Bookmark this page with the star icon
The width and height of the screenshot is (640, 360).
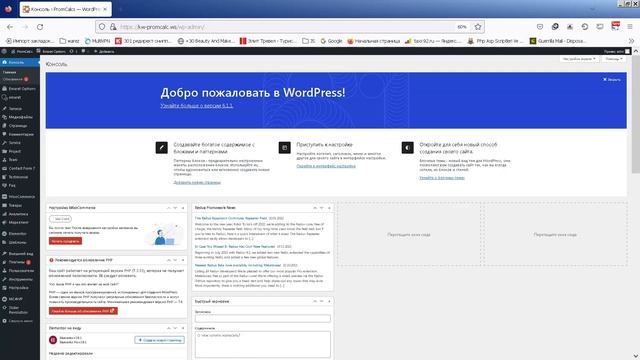click(478, 27)
